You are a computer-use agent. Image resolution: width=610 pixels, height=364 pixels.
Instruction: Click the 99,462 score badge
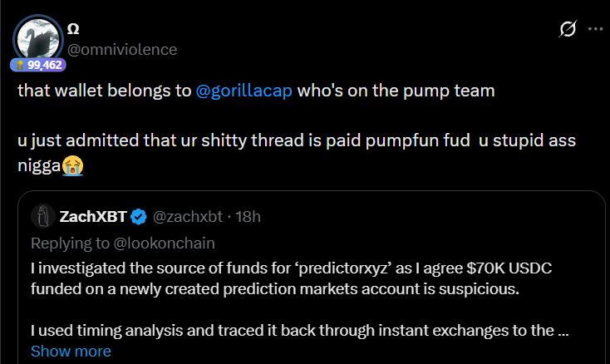click(x=37, y=64)
